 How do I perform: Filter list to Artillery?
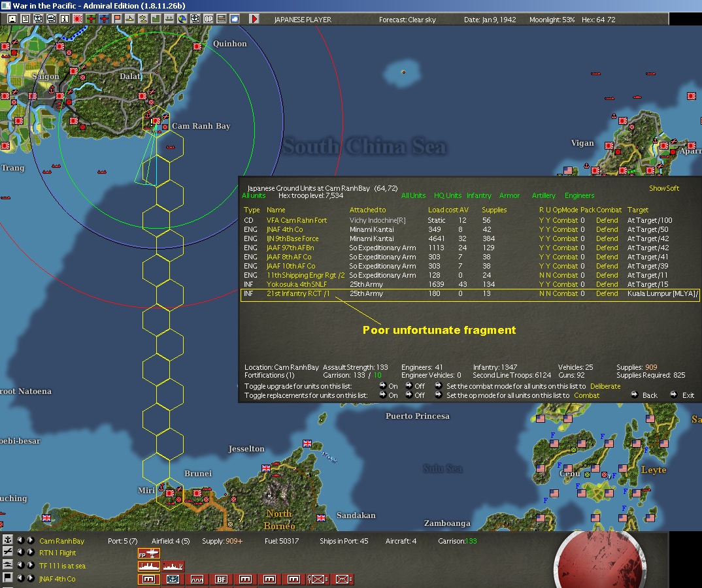pyautogui.click(x=544, y=195)
